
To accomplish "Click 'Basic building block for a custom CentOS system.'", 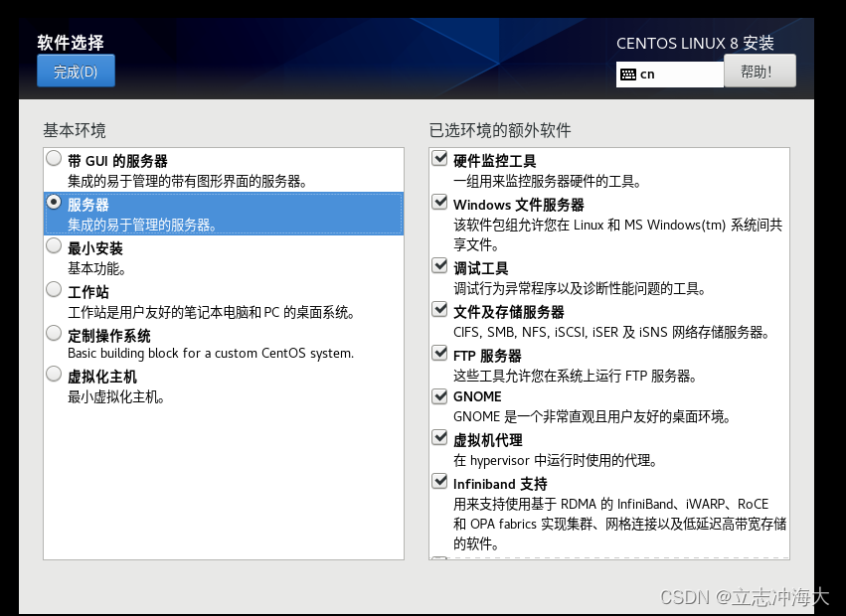I will click(x=211, y=354).
